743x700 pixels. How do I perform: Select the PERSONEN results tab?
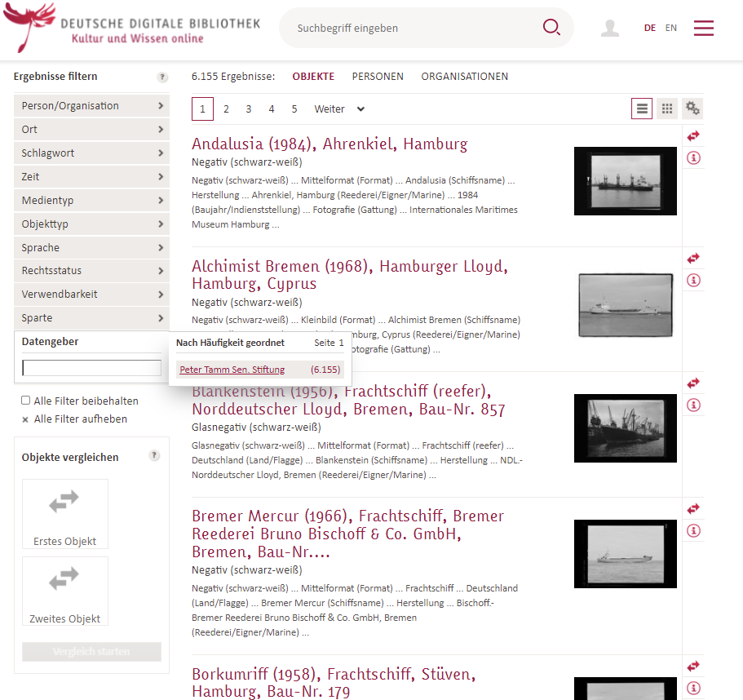[x=378, y=77]
